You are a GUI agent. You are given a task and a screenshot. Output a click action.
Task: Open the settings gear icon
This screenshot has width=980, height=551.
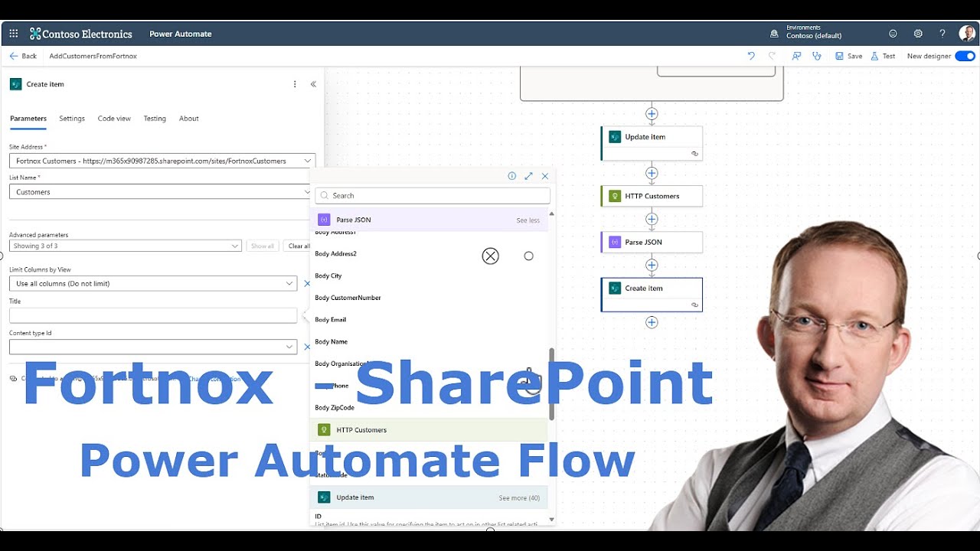tap(918, 34)
